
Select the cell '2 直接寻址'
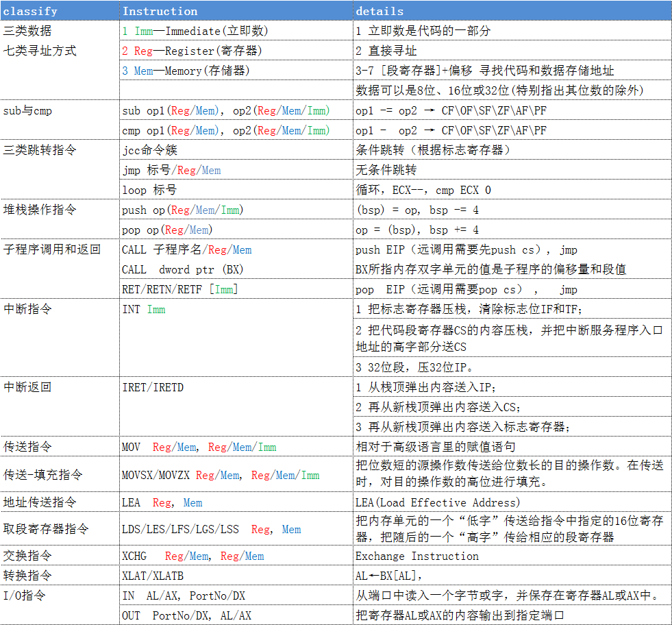pyautogui.click(x=512, y=51)
